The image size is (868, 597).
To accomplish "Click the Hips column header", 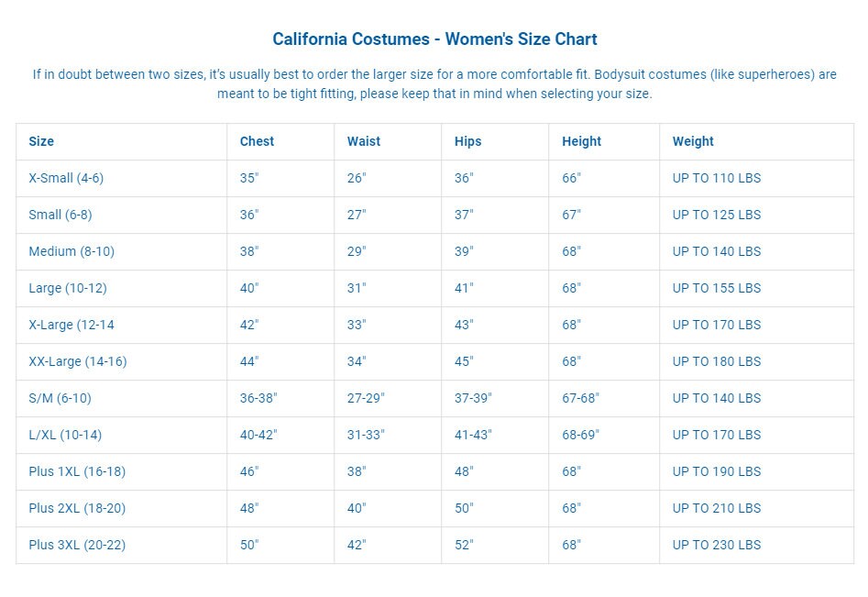I will tap(467, 141).
